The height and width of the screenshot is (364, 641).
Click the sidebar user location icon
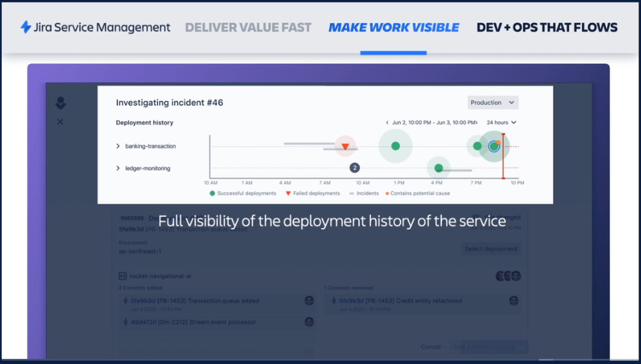click(60, 103)
